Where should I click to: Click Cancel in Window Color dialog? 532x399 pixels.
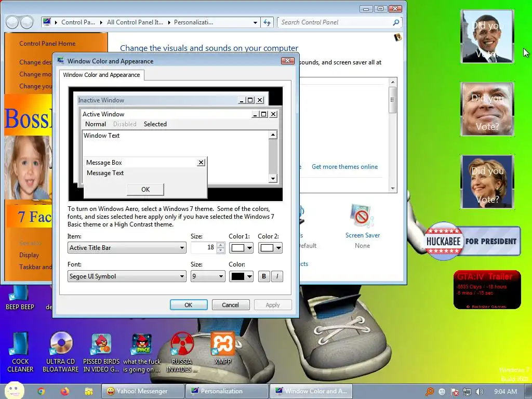tap(230, 304)
